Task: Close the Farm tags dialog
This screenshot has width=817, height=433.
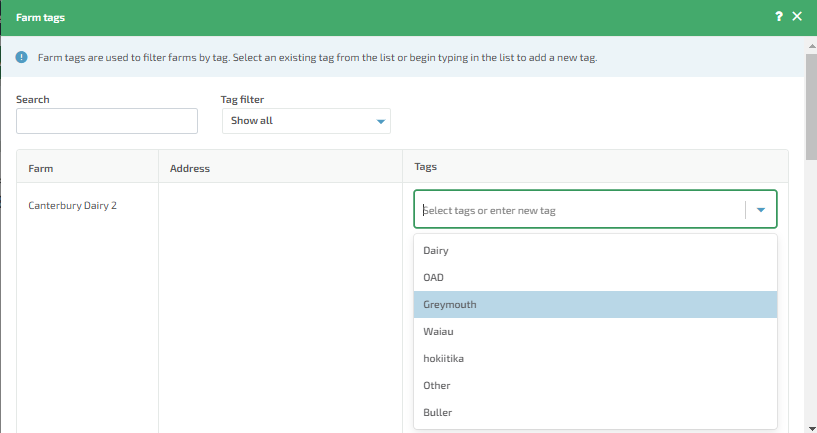Action: click(x=797, y=17)
